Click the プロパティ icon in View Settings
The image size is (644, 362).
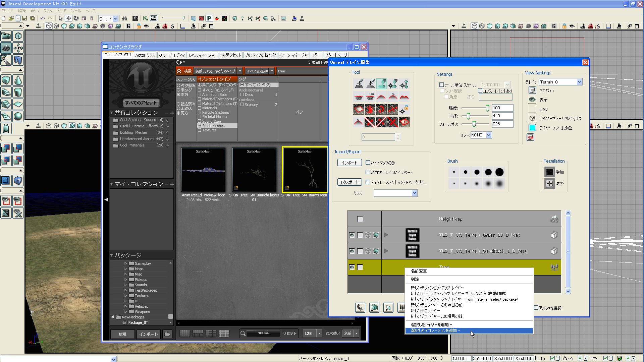tap(532, 90)
